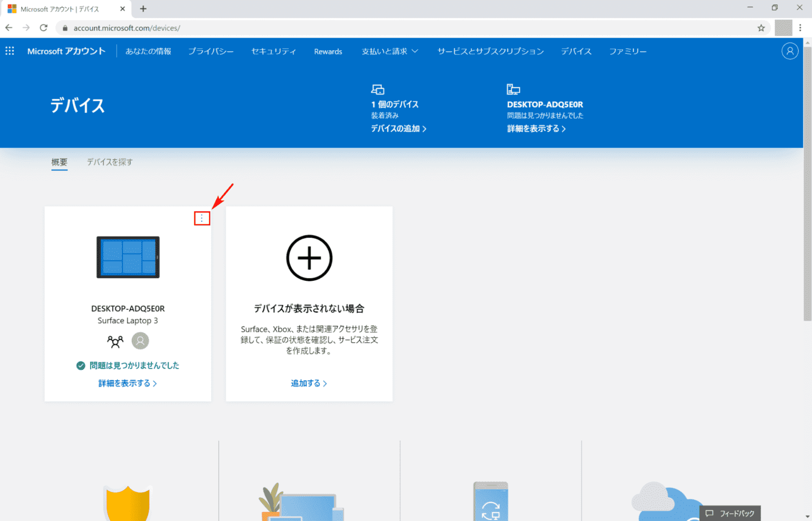Click the yellow shield security illustration
The height and width of the screenshot is (521, 812).
coord(128,503)
